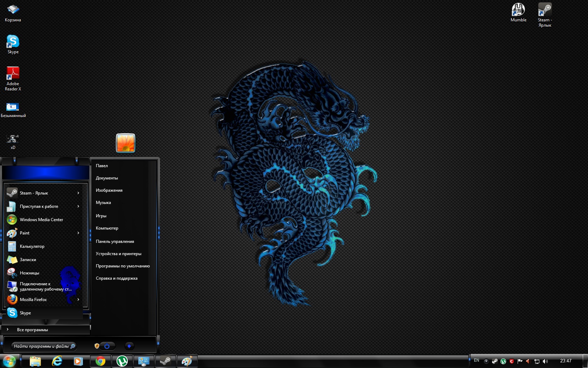Switch to Google Chrome on the taskbar

[x=100, y=361]
